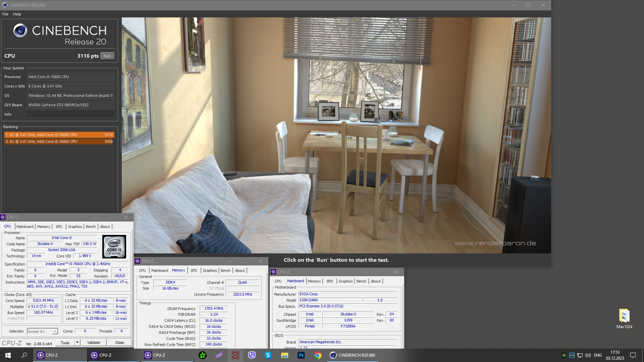This screenshot has width=644, height=362.
Task: Open Graphics tab in CPU-Z Mainboard window
Action: 346,281
